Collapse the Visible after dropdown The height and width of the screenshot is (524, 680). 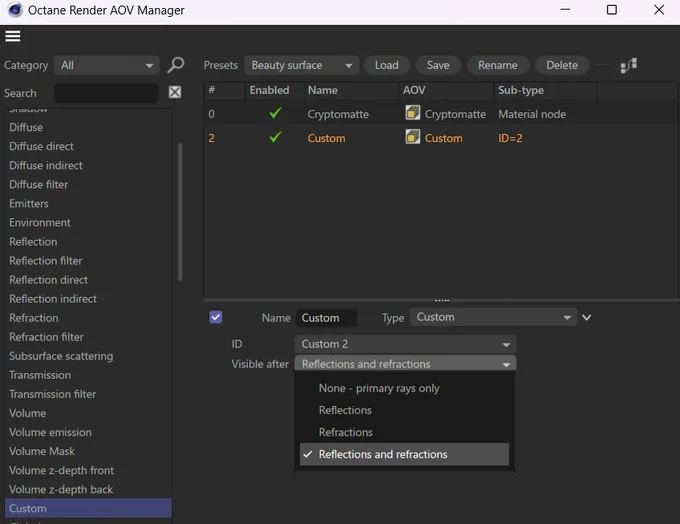coord(405,363)
